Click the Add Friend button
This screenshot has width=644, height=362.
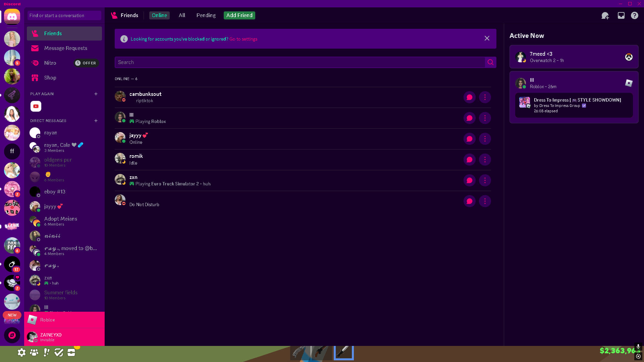[x=239, y=15]
